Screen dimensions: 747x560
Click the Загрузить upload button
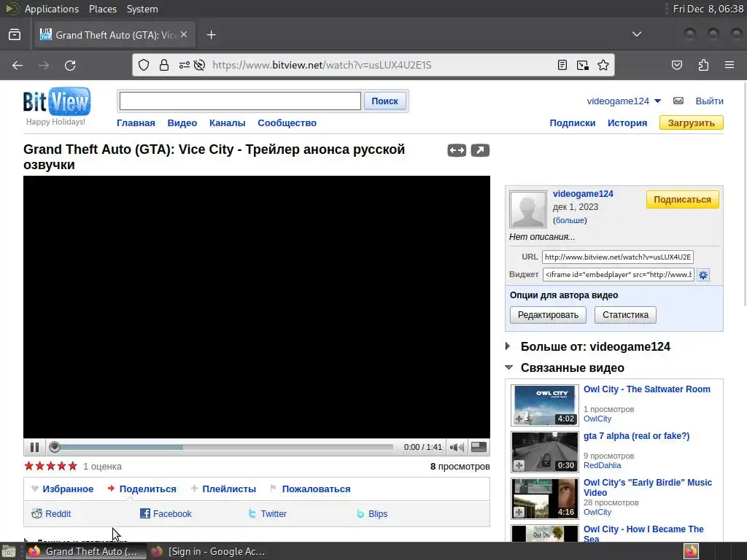(692, 122)
